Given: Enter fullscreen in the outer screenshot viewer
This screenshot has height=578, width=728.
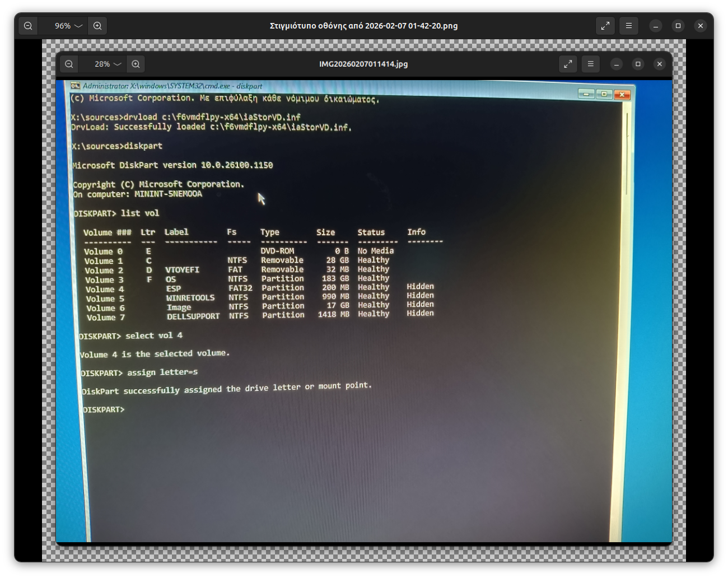Looking at the screenshot, I should 605,26.
